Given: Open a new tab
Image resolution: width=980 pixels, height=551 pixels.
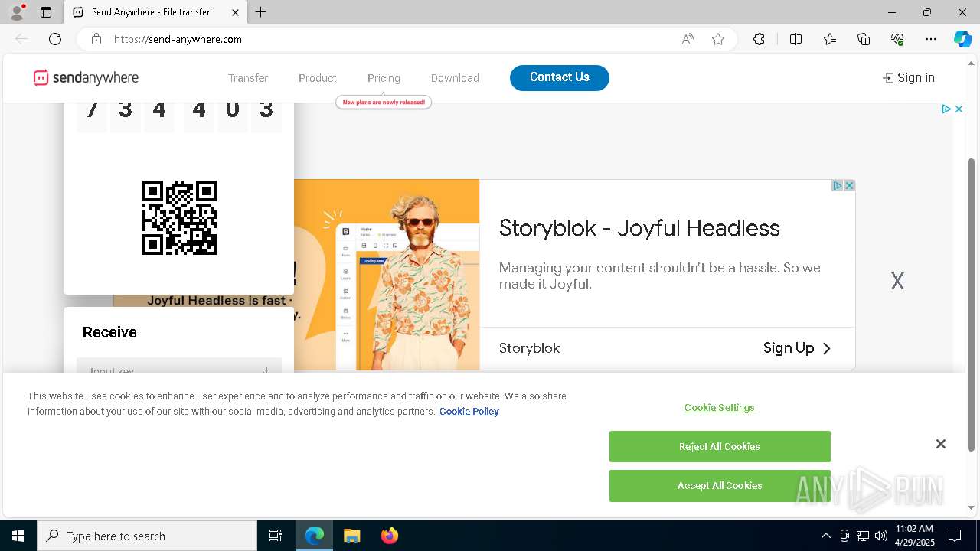Looking at the screenshot, I should pos(261,12).
